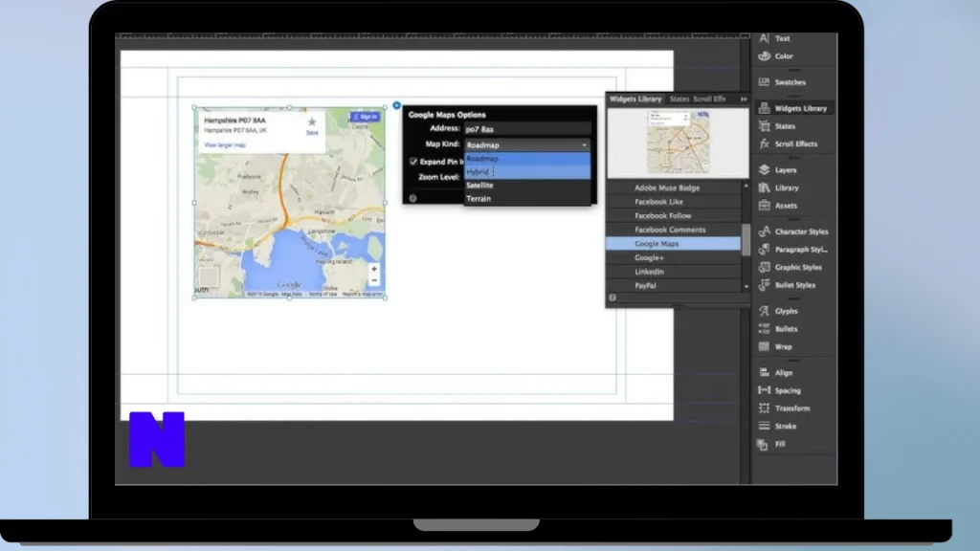Open the Transform panel icon
The width and height of the screenshot is (980, 551).
[x=764, y=408]
